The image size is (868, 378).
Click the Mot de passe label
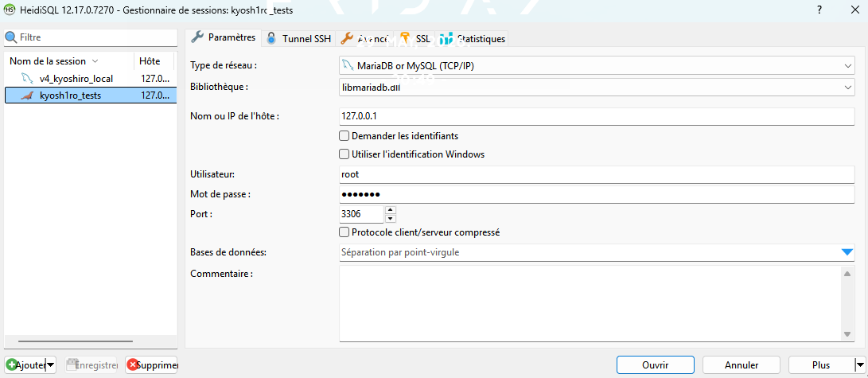[x=220, y=193]
